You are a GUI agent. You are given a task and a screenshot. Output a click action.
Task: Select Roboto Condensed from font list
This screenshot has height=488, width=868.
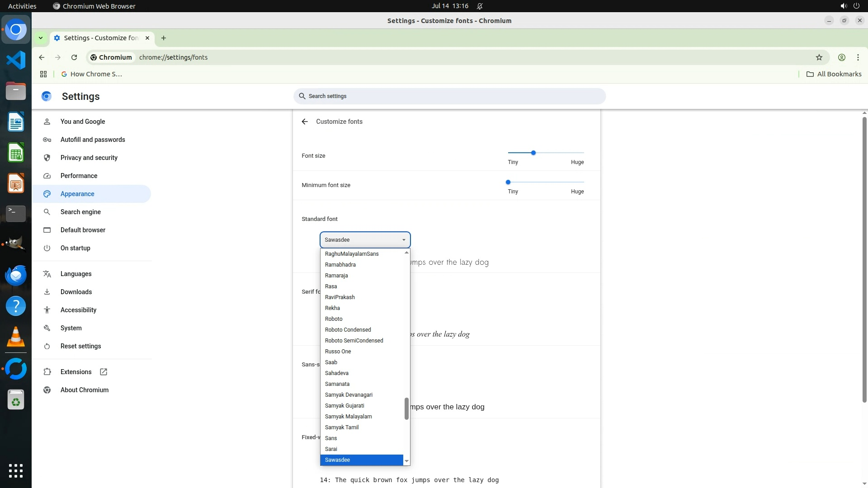click(348, 330)
